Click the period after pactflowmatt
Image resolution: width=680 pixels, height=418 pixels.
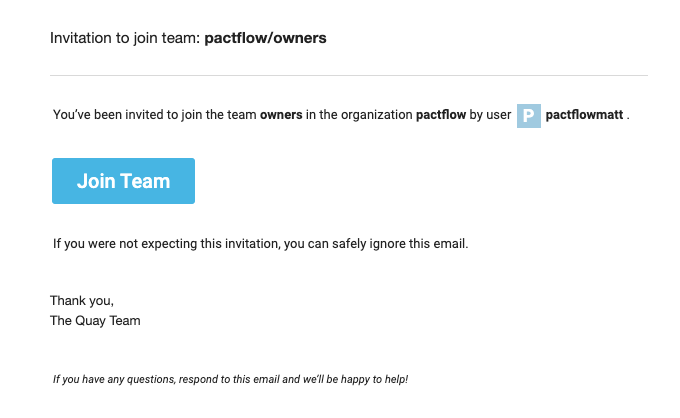point(628,116)
